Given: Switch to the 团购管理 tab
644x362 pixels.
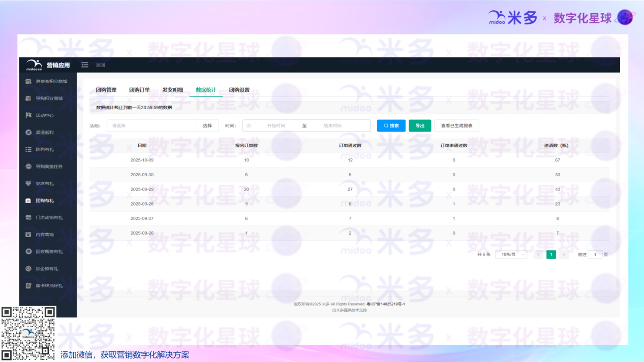Looking at the screenshot, I should (x=106, y=90).
